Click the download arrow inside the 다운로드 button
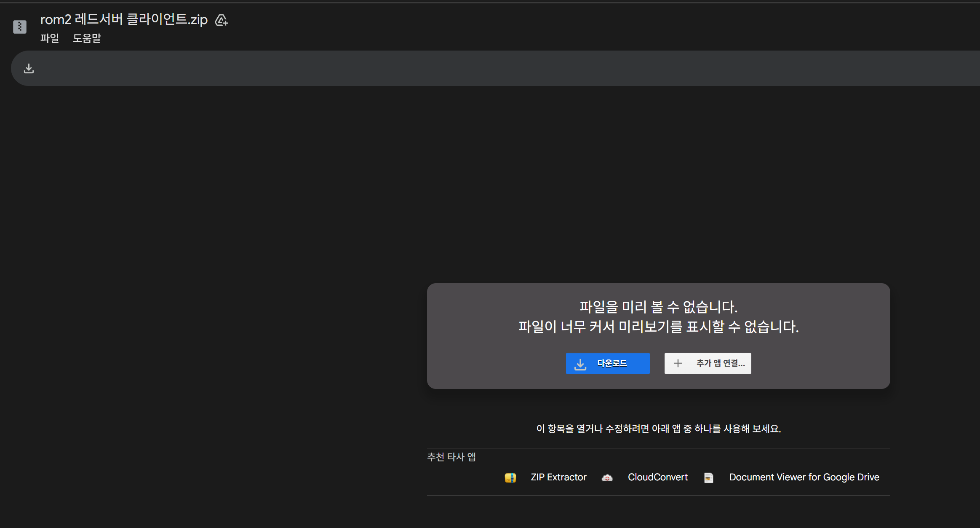The height and width of the screenshot is (528, 980). tap(581, 363)
